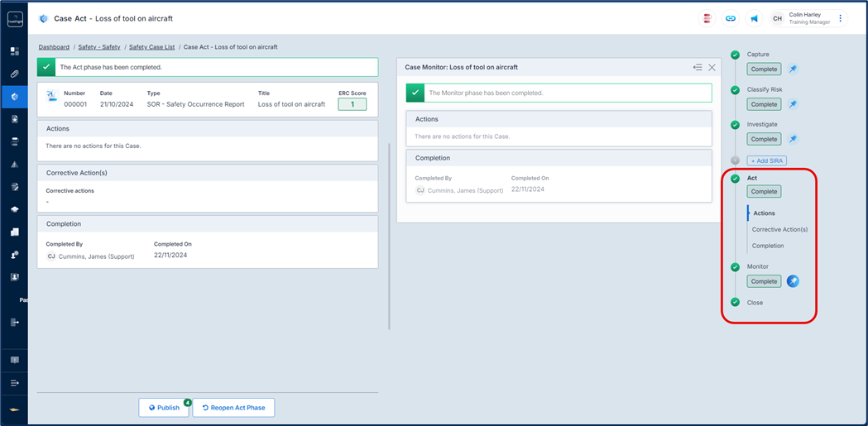Open the Safety Case List breadcrumb link
The width and height of the screenshot is (868, 426).
[x=153, y=47]
